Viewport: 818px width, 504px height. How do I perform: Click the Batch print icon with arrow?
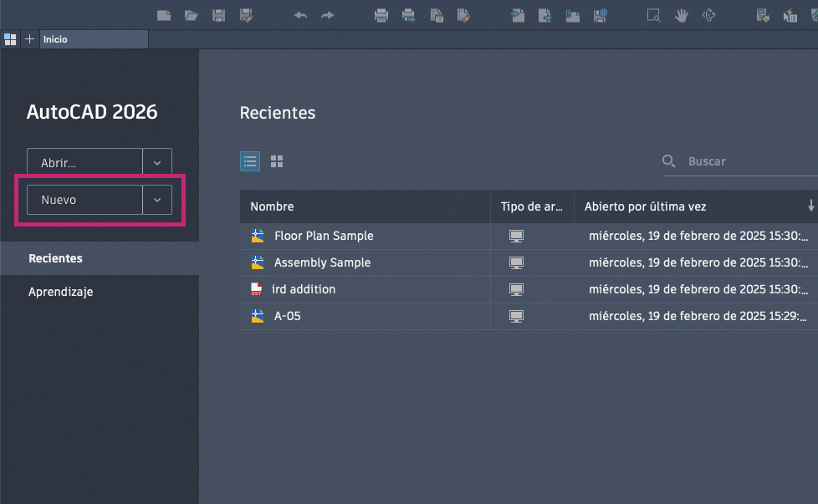[x=408, y=16]
